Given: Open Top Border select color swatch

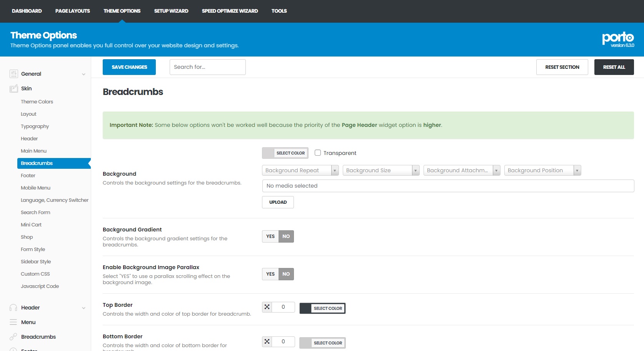Looking at the screenshot, I should (x=322, y=308).
